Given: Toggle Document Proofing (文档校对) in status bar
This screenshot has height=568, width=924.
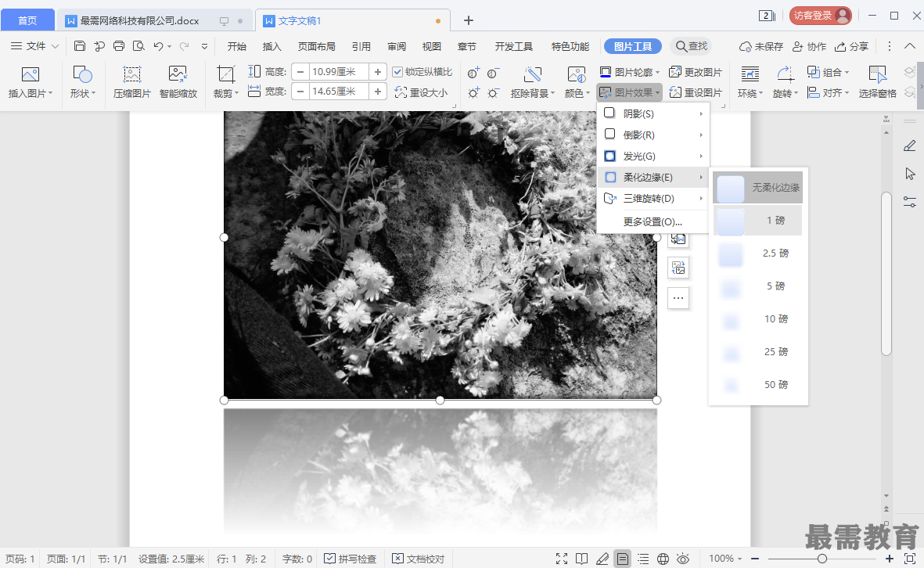Looking at the screenshot, I should pos(419,559).
